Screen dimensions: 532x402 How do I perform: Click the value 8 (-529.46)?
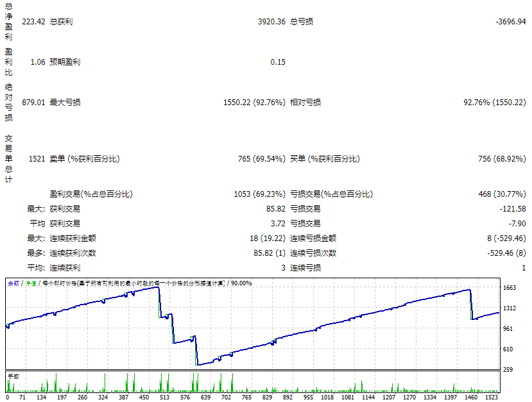[506, 239]
